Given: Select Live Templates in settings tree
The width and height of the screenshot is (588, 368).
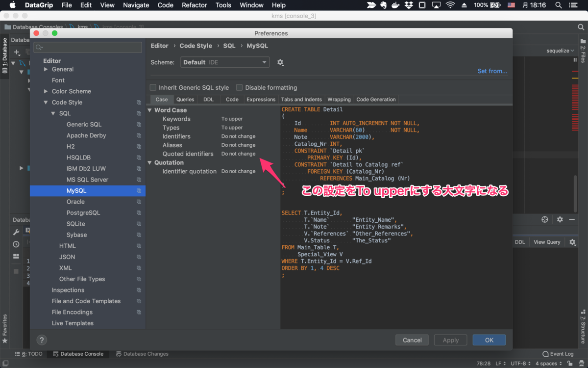Looking at the screenshot, I should coord(73,323).
